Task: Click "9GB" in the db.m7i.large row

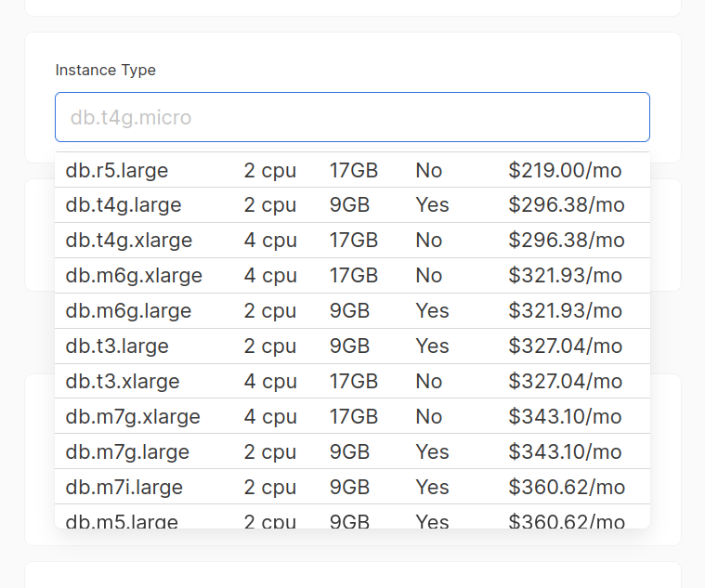Action: pyautogui.click(x=349, y=488)
